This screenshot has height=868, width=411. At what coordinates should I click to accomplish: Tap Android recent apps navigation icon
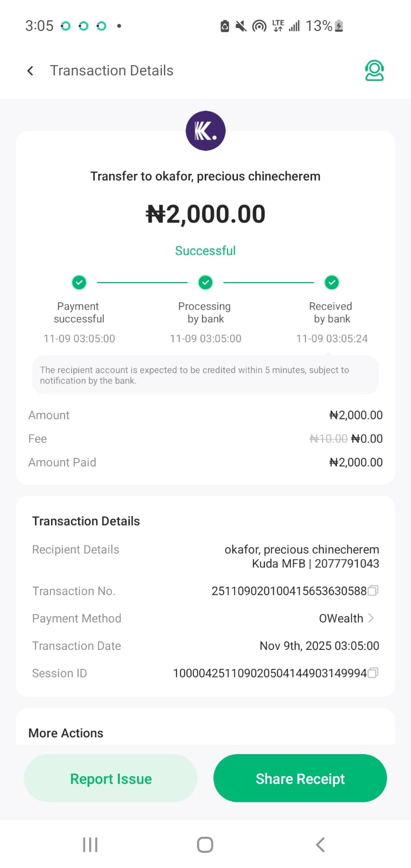(90, 844)
